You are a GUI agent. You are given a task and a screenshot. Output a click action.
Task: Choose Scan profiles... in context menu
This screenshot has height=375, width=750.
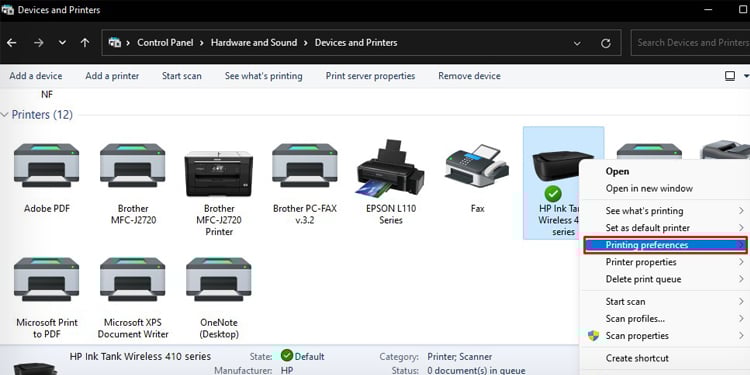[635, 319]
